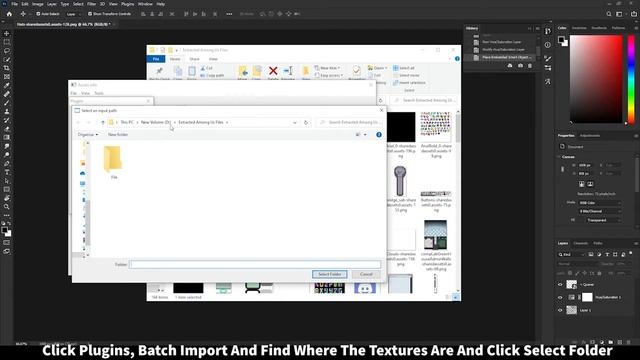Select the Brush tool
Image resolution: width=640 pixels, height=360 pixels.
pos(7,102)
